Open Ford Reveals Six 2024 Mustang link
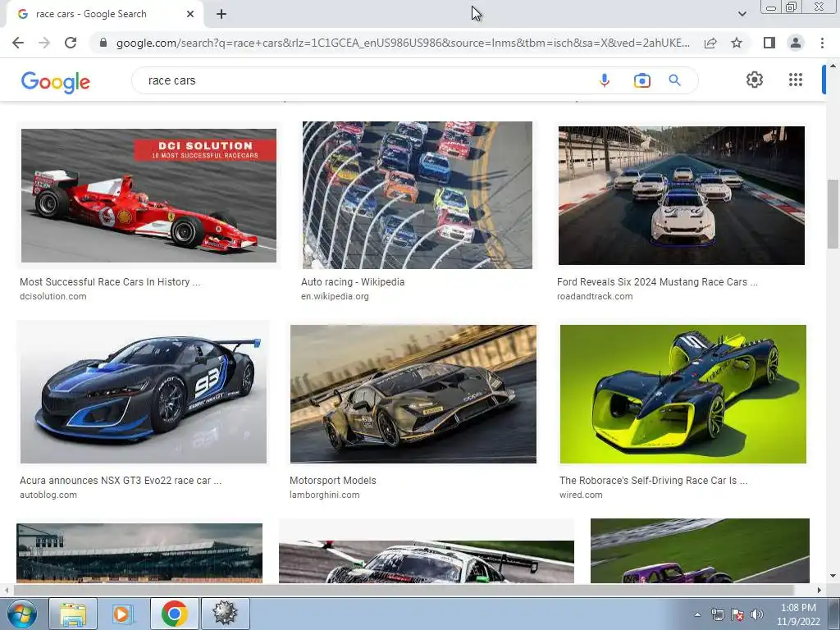Screen dimensions: 840x630 coord(657,282)
